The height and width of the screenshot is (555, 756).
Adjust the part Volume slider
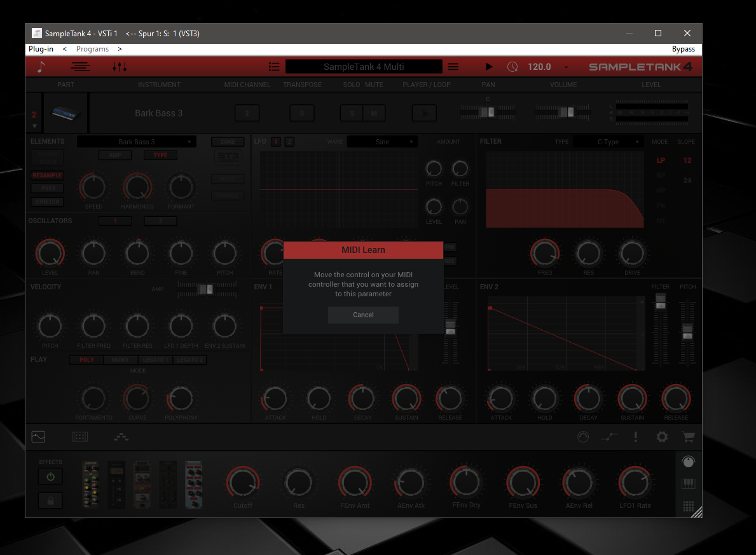(x=563, y=112)
